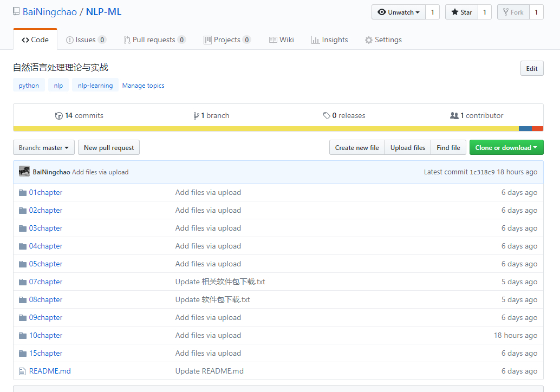This screenshot has height=392, width=560.
Task: Click the red language bar segment
Action: coord(537,128)
